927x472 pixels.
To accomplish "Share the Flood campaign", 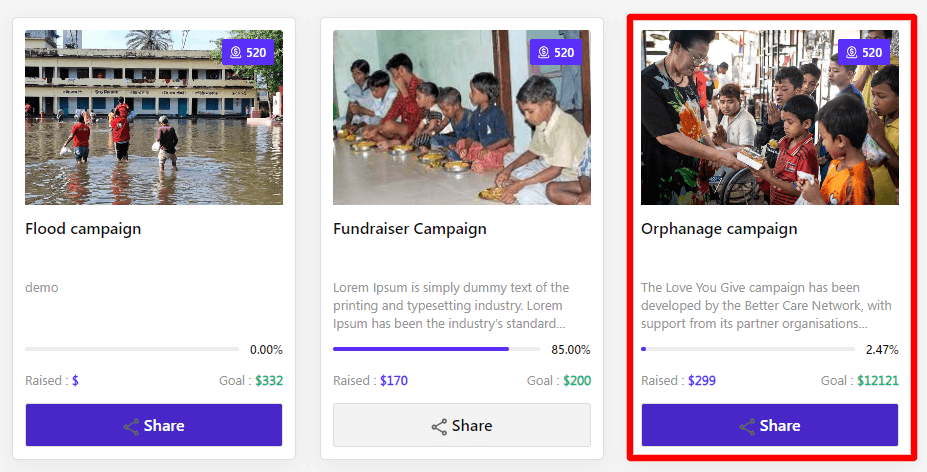I will [x=154, y=425].
